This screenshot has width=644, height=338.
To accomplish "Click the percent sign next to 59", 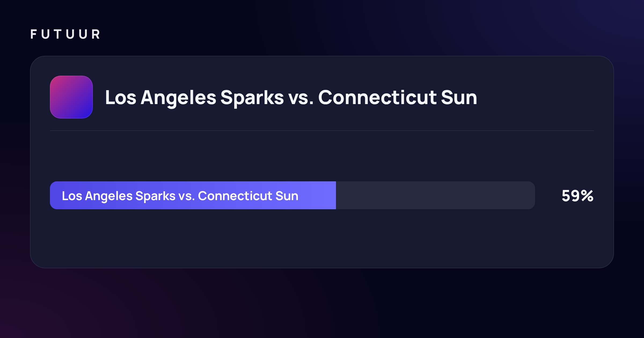I will (x=587, y=196).
